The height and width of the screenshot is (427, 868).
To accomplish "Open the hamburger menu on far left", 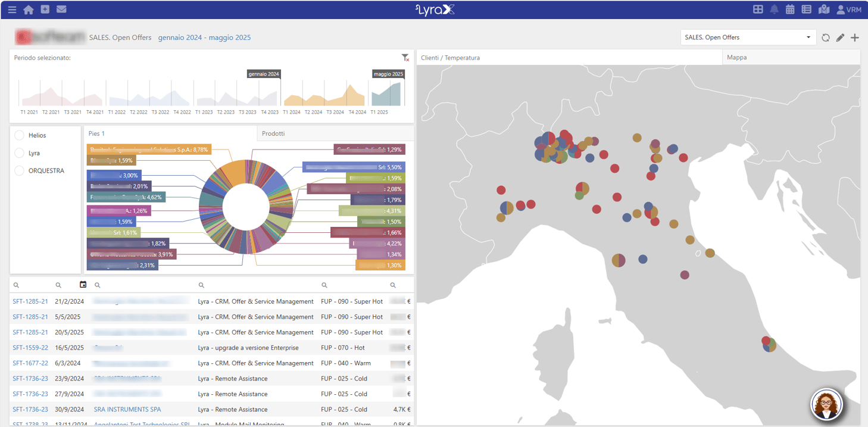I will tap(12, 9).
